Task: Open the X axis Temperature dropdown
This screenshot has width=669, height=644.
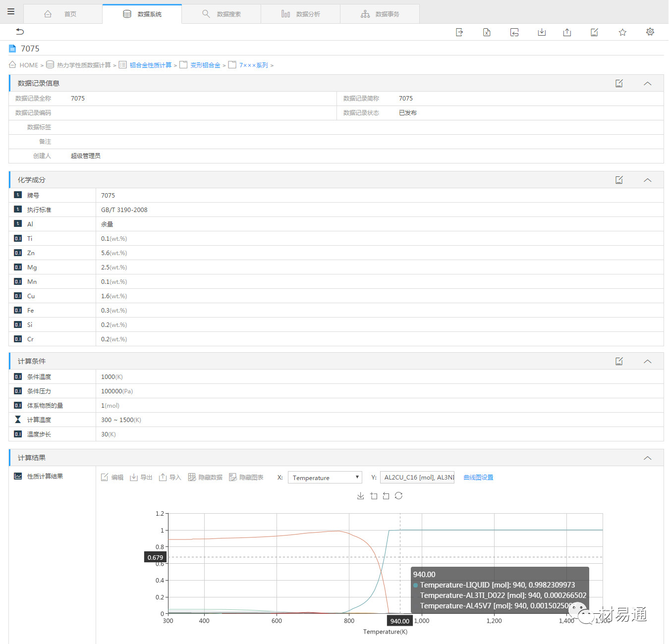Action: pyautogui.click(x=325, y=478)
